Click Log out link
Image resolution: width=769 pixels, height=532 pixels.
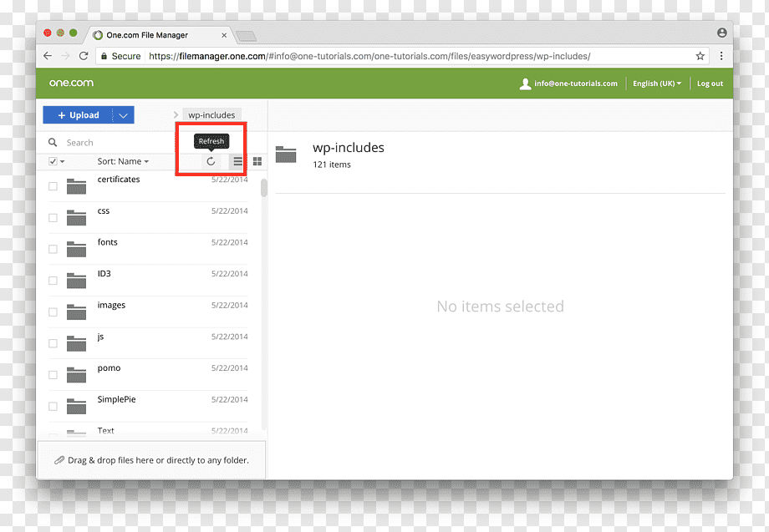pyautogui.click(x=710, y=84)
